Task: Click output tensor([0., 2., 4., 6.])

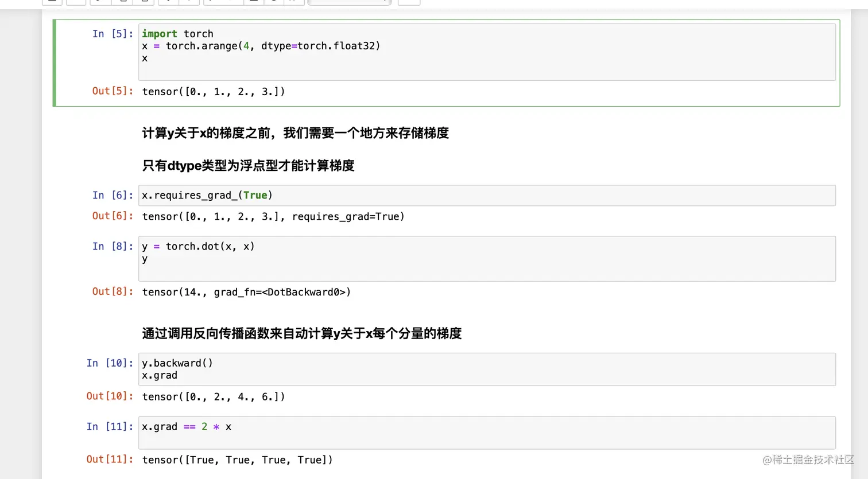Action: click(214, 397)
